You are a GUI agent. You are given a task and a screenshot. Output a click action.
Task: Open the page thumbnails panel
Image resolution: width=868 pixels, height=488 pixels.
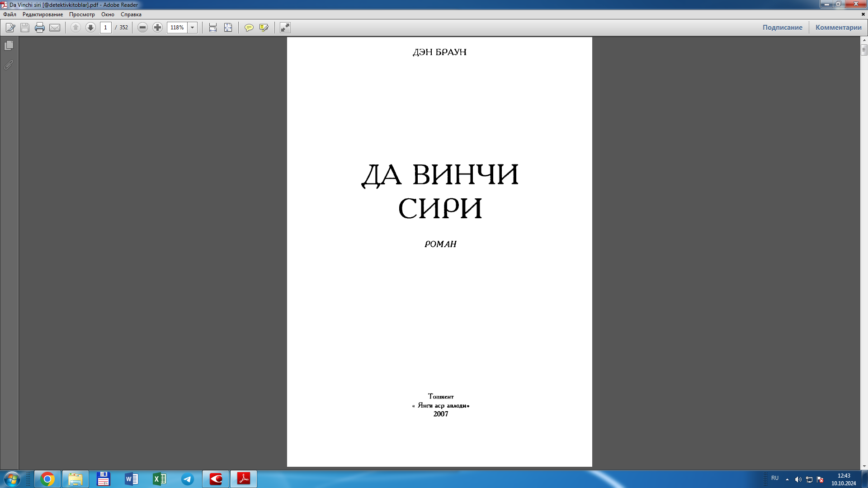[8, 46]
